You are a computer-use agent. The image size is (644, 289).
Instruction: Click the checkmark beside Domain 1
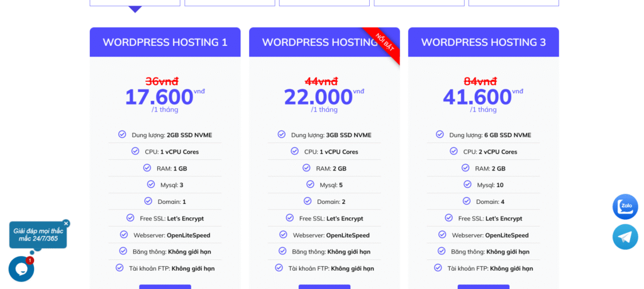(x=148, y=201)
